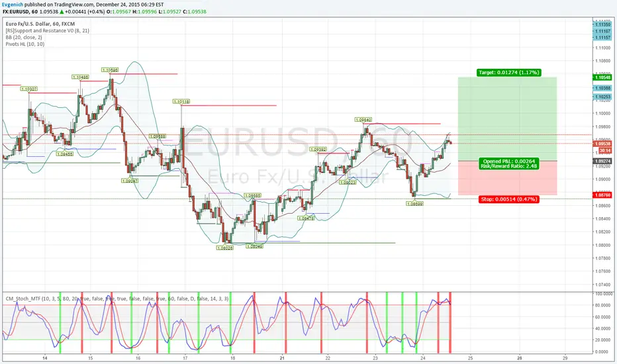
Task: Click date 14 on the time axis
Action: 45,358
